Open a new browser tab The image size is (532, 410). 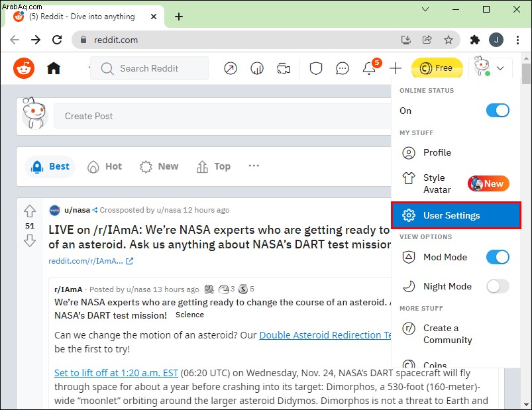[x=179, y=17]
